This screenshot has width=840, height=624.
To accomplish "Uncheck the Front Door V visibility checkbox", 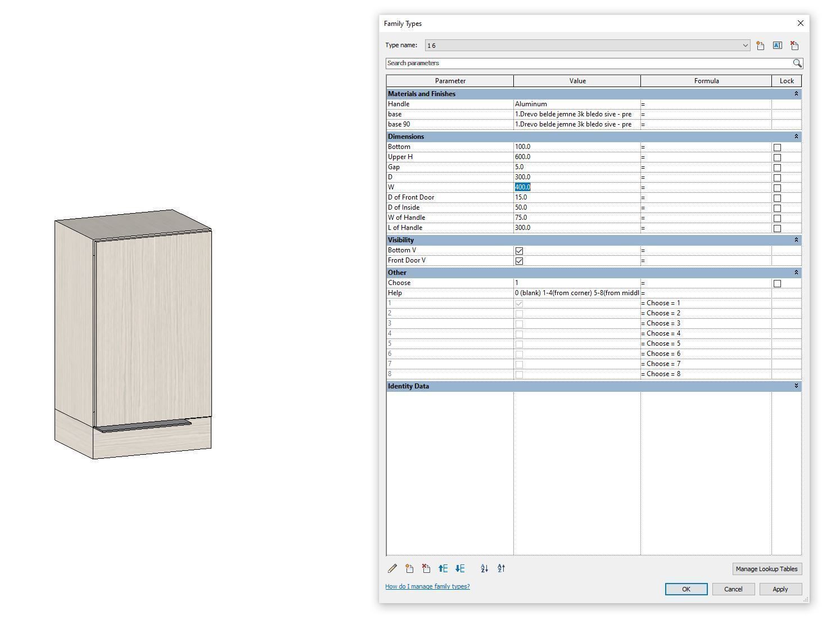I will click(519, 261).
